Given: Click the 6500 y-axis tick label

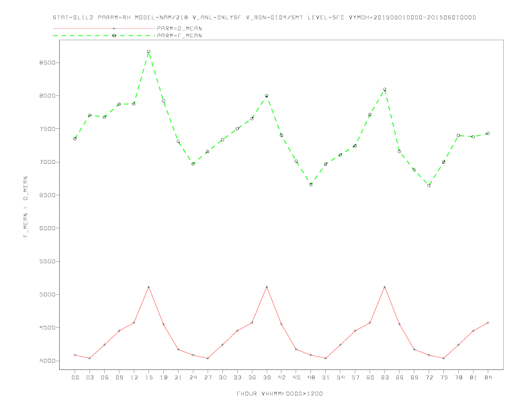Looking at the screenshot, I should coord(48,195).
